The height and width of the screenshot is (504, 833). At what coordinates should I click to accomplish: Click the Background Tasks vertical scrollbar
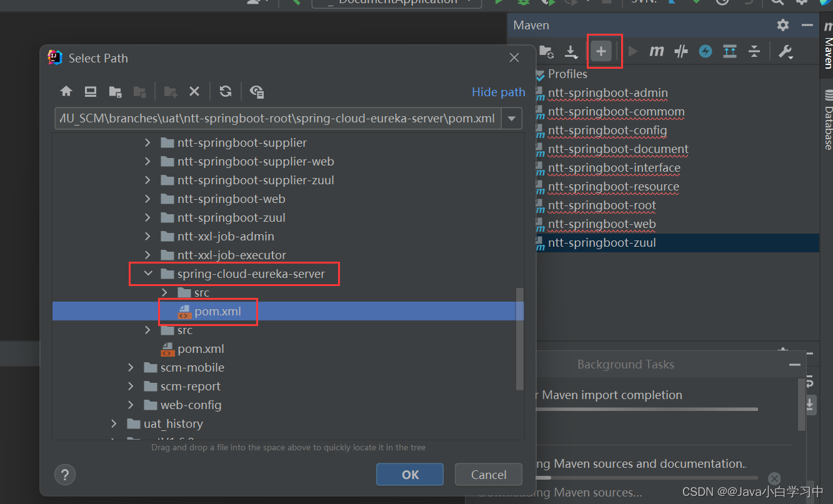(x=802, y=404)
